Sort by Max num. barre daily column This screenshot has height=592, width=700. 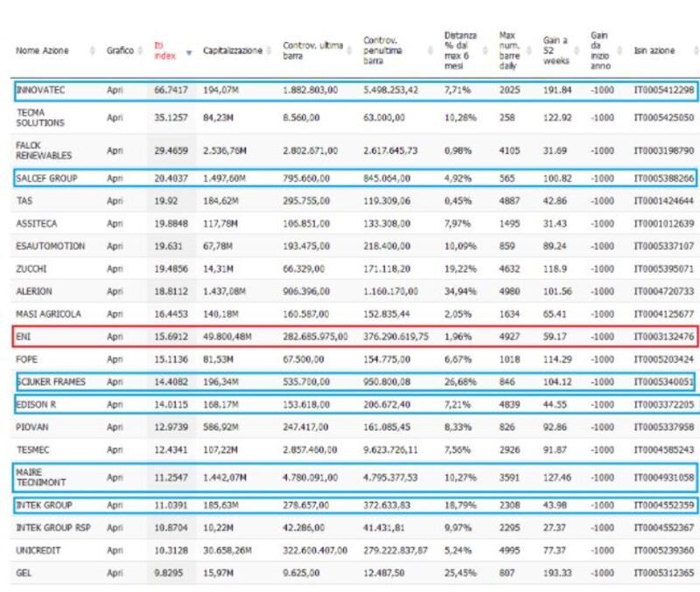point(529,51)
